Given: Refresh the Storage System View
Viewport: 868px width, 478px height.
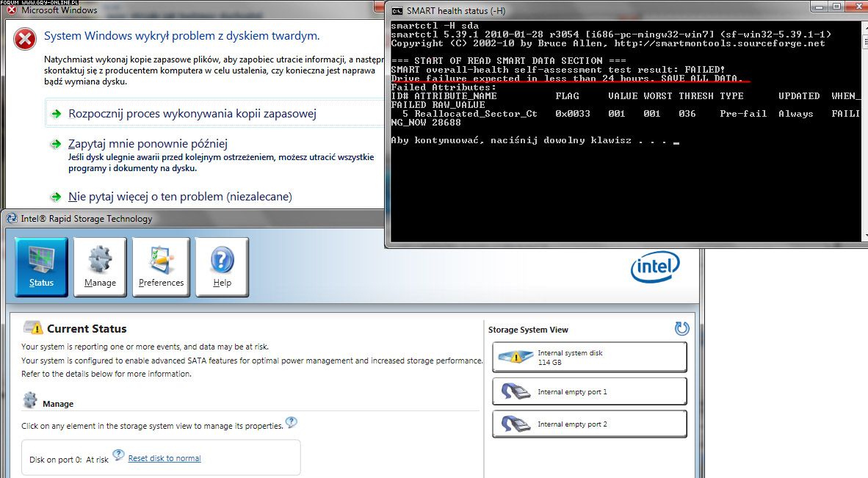Looking at the screenshot, I should pos(682,329).
